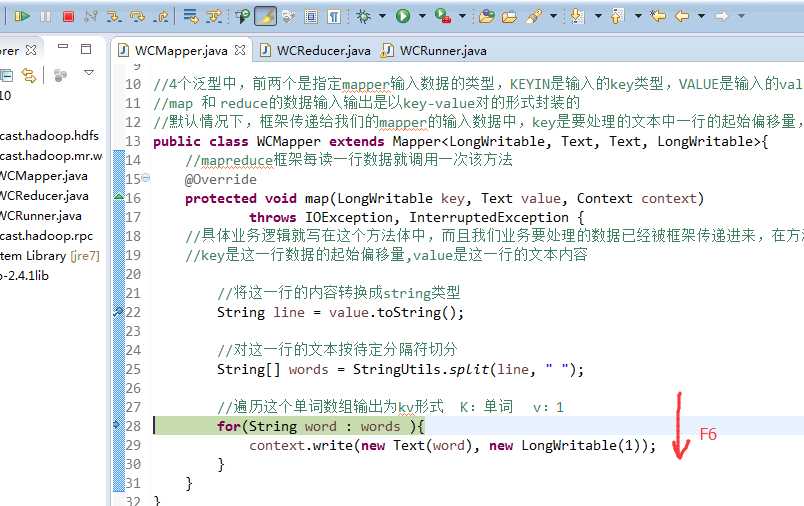804x506 pixels.
Task: Toggle the highlighted Mark Occurrences button
Action: click(x=265, y=16)
